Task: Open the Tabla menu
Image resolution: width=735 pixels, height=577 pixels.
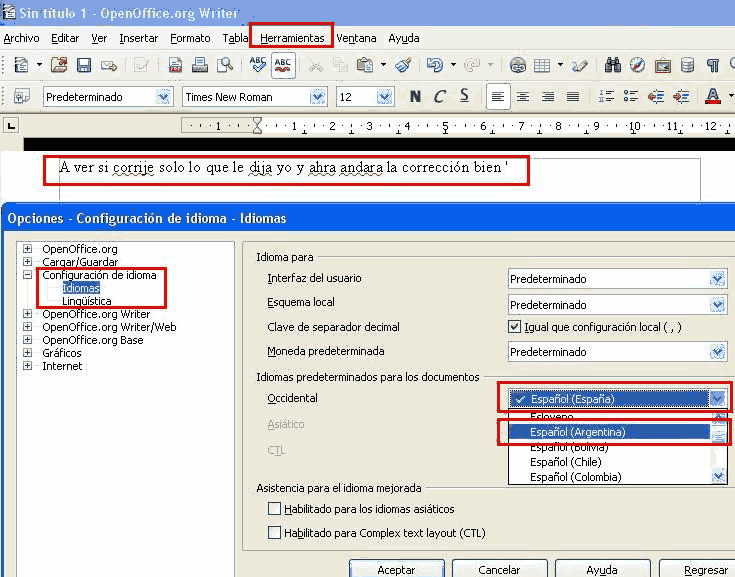Action: pyautogui.click(x=235, y=38)
